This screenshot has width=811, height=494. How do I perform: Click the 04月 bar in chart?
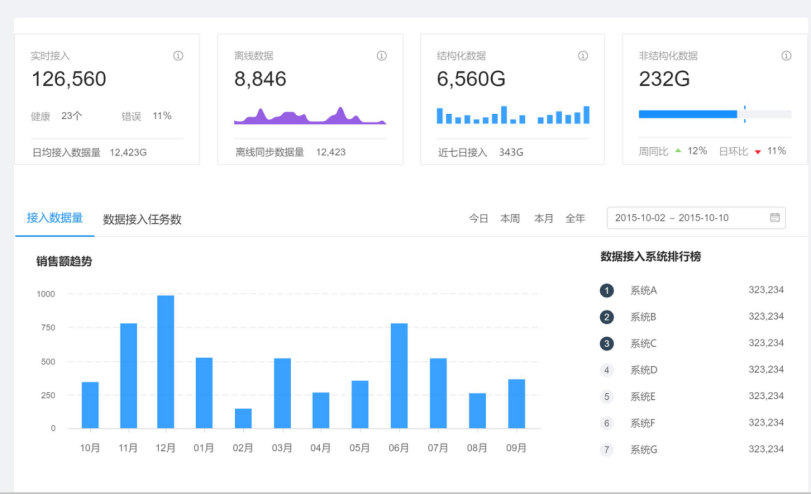pos(321,411)
